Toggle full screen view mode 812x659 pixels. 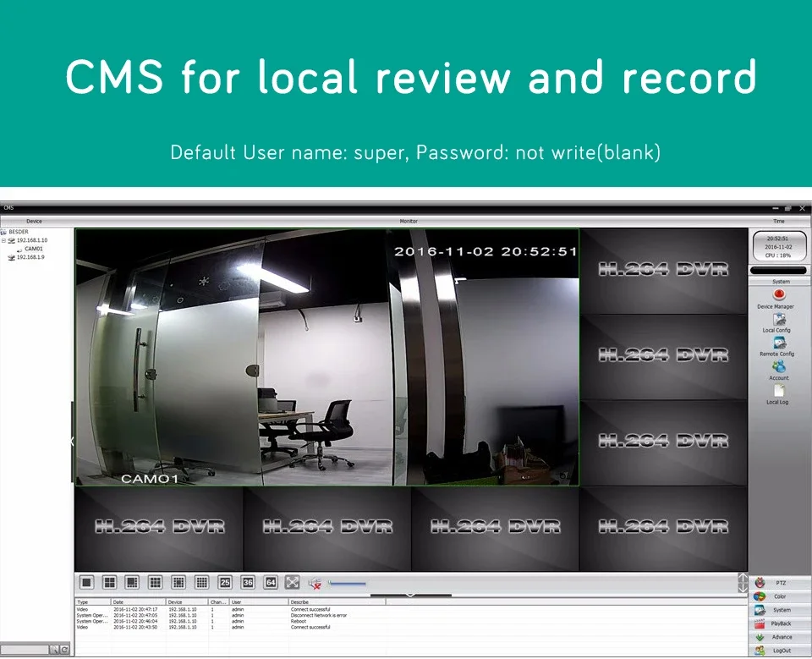click(x=293, y=582)
